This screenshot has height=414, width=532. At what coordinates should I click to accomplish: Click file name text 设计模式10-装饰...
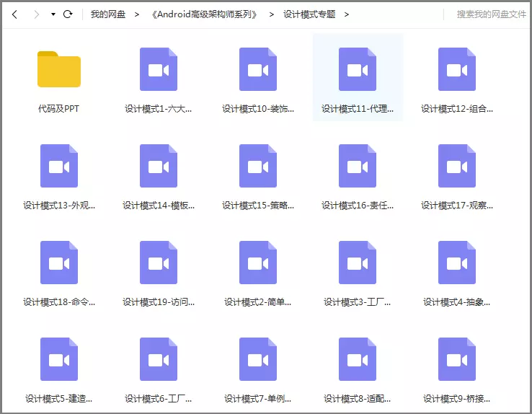tap(258, 109)
